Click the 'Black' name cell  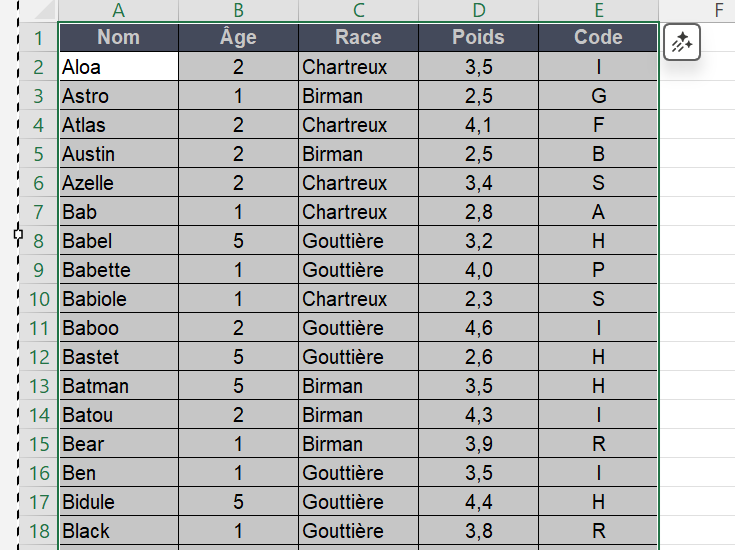point(118,531)
